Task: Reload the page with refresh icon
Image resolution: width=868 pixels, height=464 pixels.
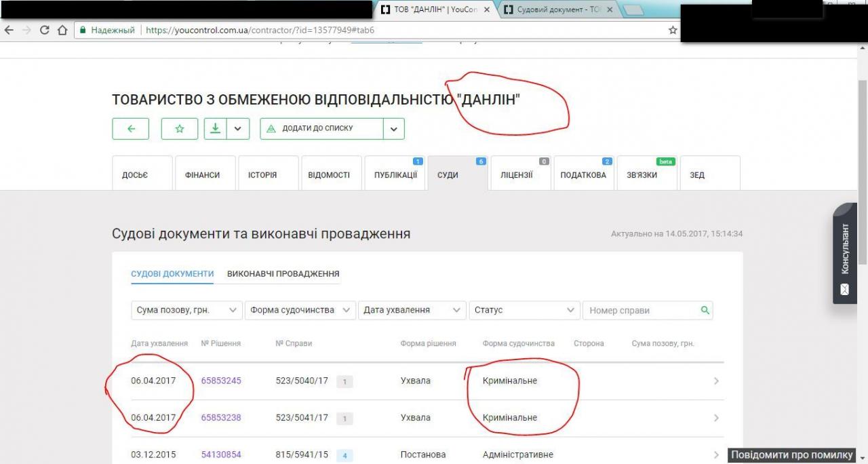Action: [45, 30]
